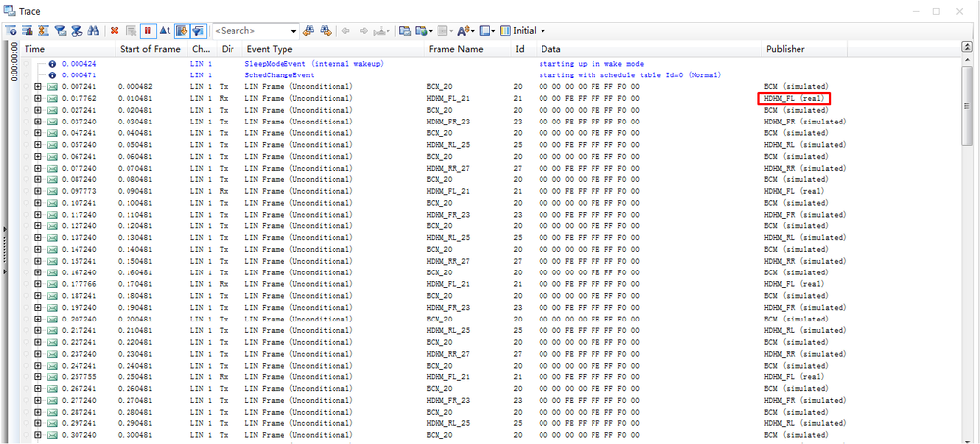The image size is (980, 444).
Task: Click the column configuration icon beside Initial
Action: tap(505, 30)
